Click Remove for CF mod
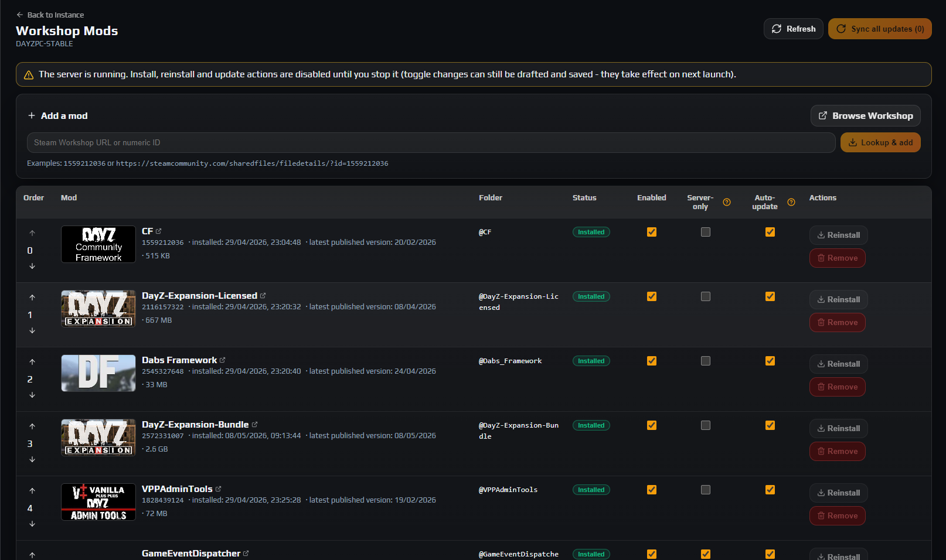The height and width of the screenshot is (560, 946). point(838,258)
